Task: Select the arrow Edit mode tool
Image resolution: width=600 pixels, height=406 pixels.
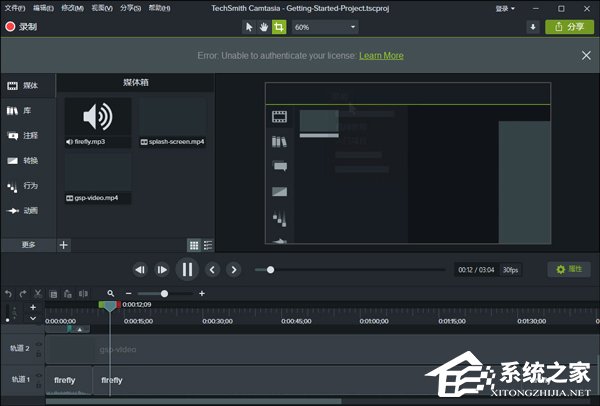Action: coord(249,27)
